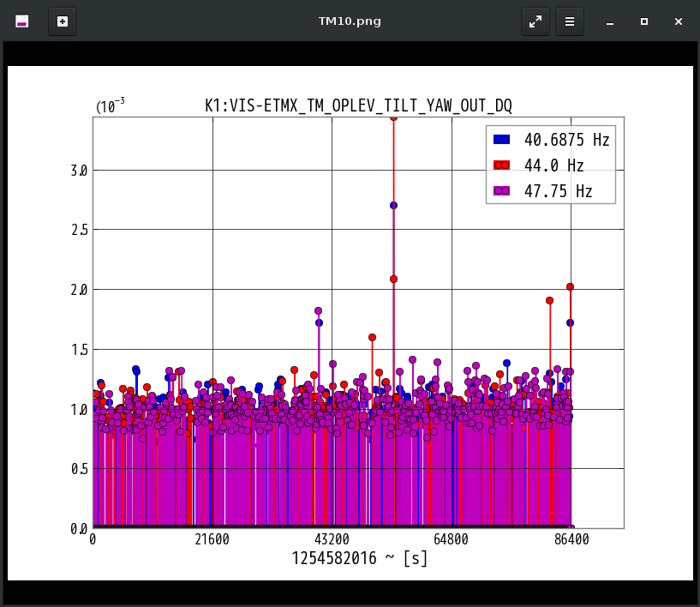This screenshot has height=607, width=700.
Task: Click the magenta 47.75 Hz legend marker
Action: click(502, 191)
